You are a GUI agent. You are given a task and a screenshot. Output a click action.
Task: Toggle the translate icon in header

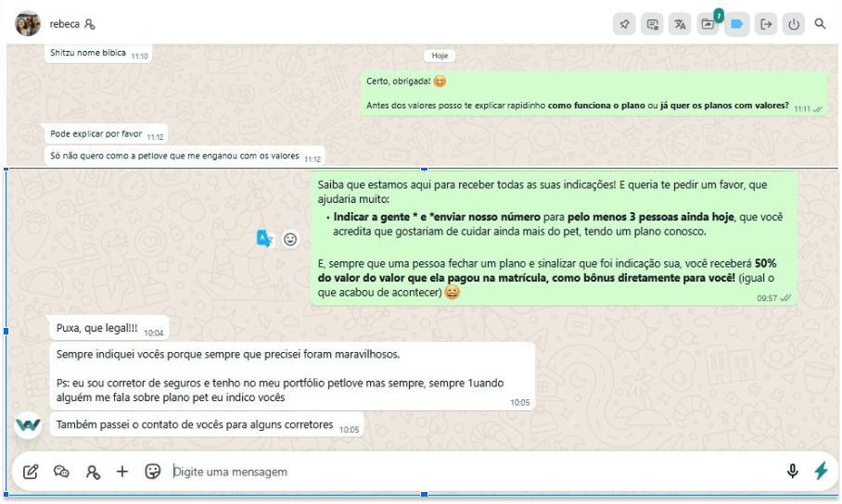click(680, 24)
